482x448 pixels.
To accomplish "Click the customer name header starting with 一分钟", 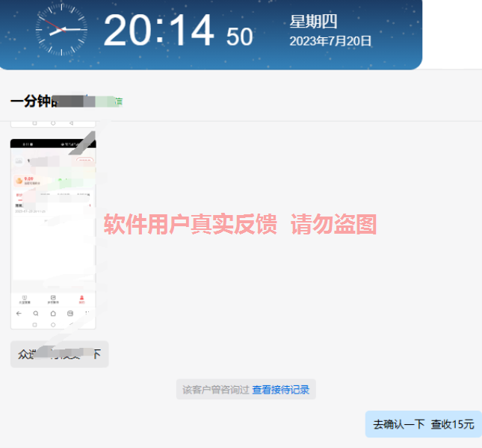I will (67, 101).
